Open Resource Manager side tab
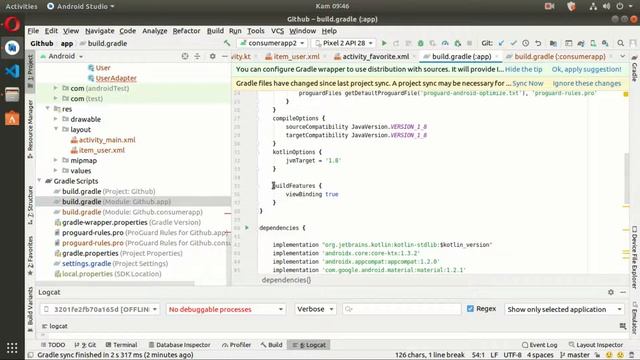The image size is (640, 360). 31,129
